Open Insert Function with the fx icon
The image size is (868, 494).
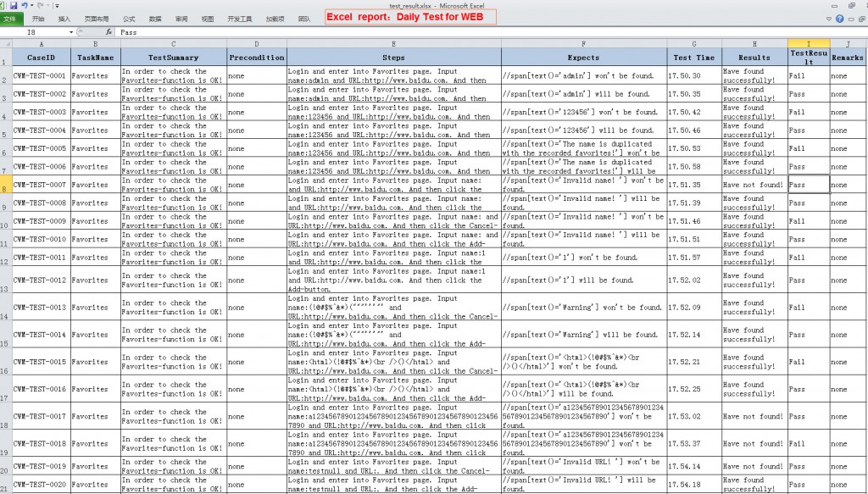pos(109,31)
